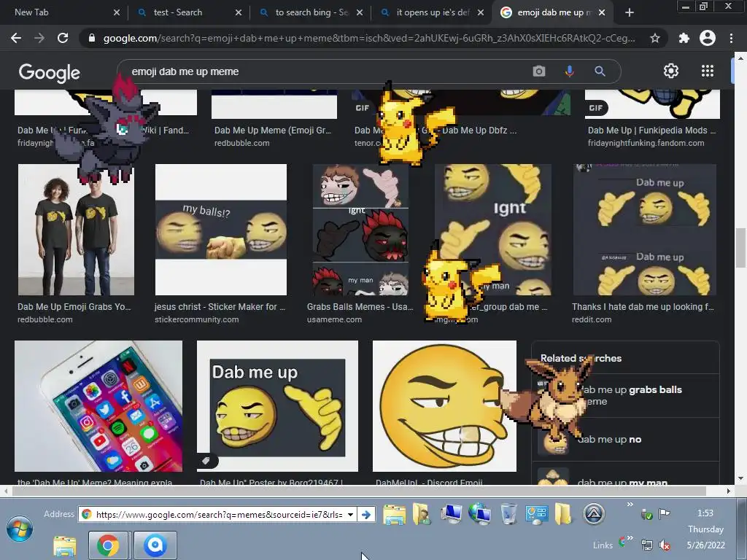Close the 'test - Search' tab

pyautogui.click(x=239, y=12)
